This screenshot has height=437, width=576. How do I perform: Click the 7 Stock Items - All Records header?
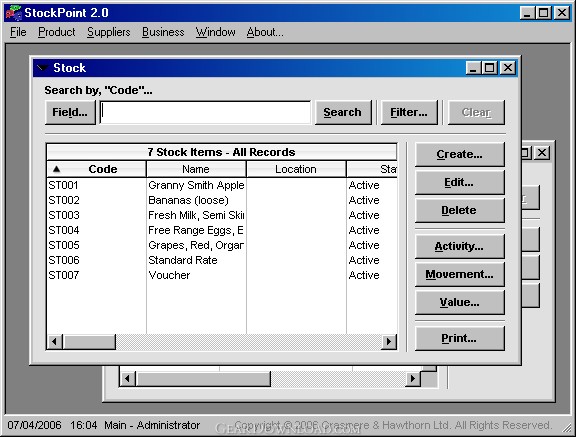222,152
